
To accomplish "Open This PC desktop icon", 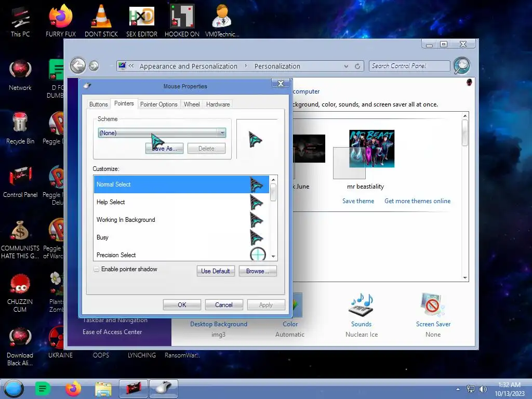I will (x=20, y=21).
